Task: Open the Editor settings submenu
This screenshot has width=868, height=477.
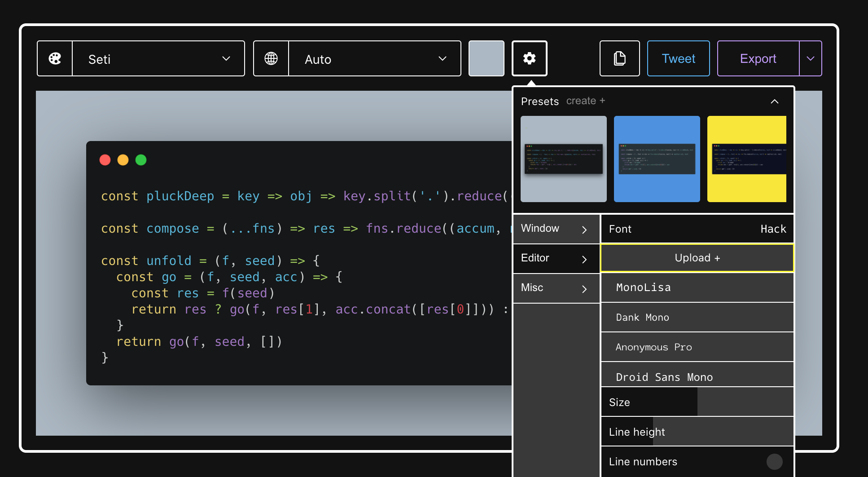Action: coord(556,258)
